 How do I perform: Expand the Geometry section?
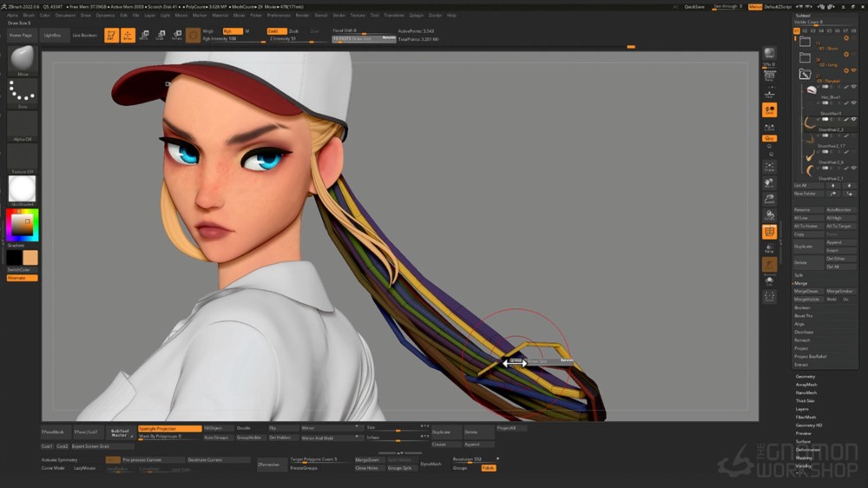click(806, 377)
